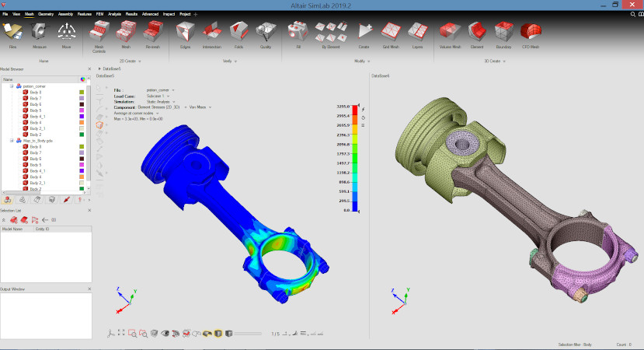Toggle the orange body selection filter
Screen dimensions: 644x350
point(99,124)
